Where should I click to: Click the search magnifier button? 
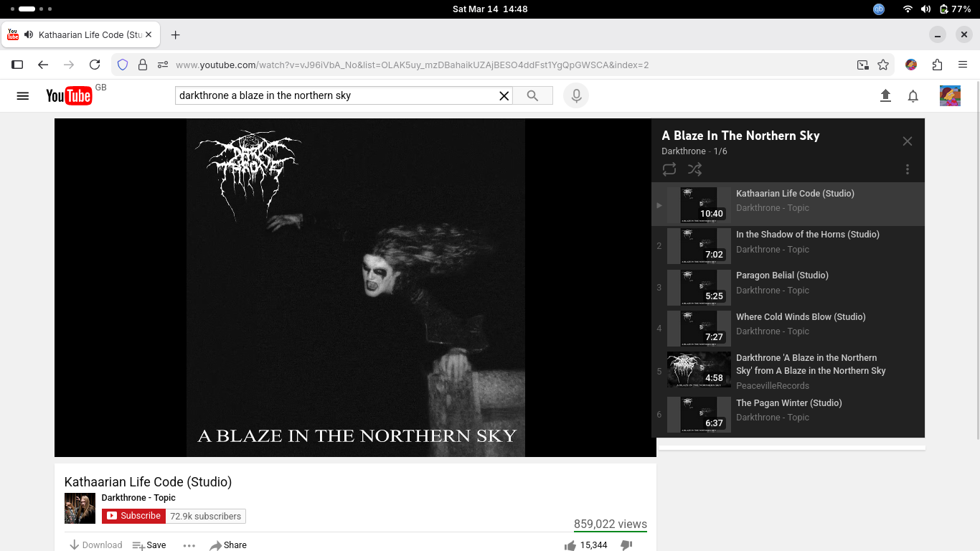pyautogui.click(x=532, y=95)
